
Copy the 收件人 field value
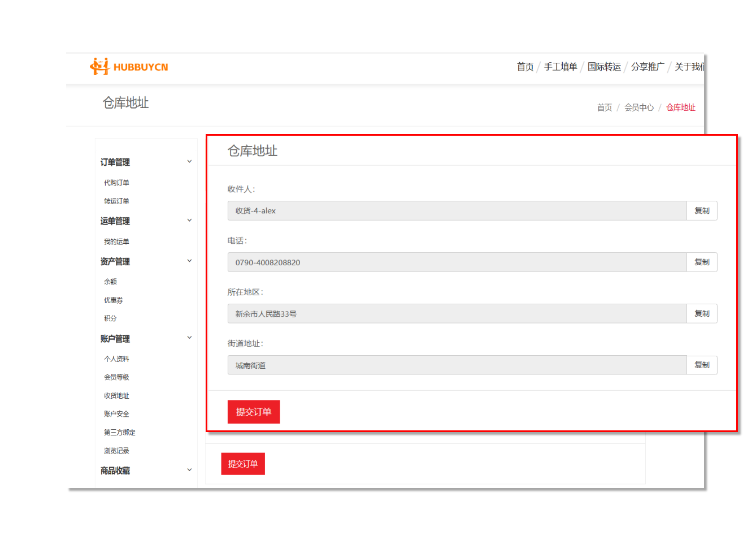tap(702, 211)
